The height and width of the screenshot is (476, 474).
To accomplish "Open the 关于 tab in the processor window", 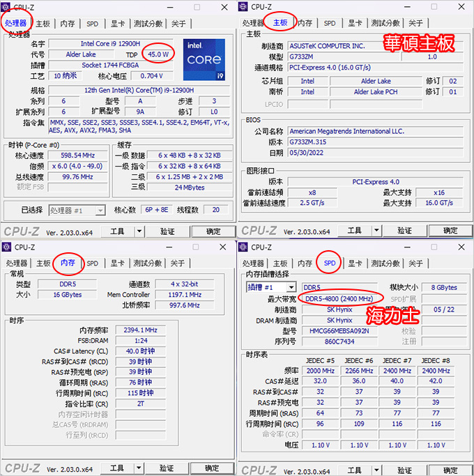I will (178, 24).
